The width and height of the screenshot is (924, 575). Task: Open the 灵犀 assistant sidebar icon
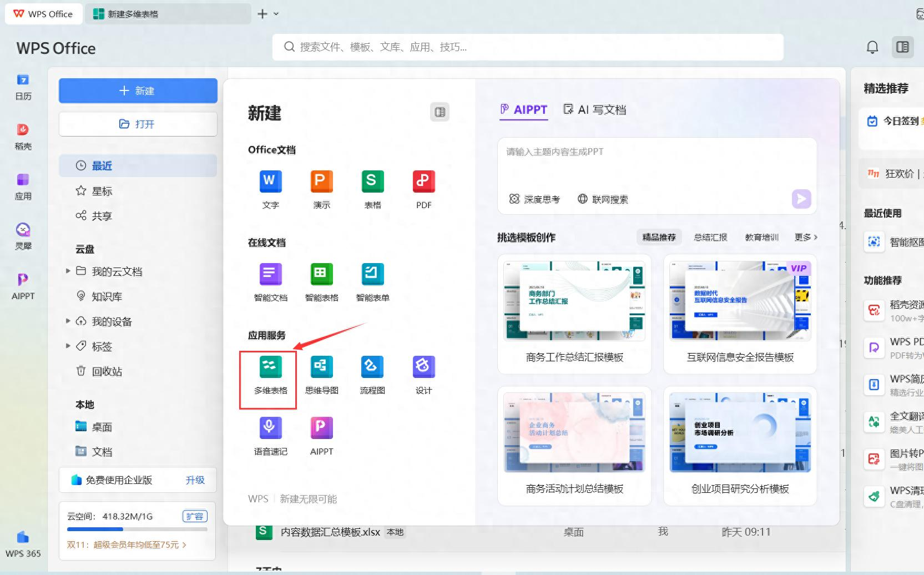23,237
